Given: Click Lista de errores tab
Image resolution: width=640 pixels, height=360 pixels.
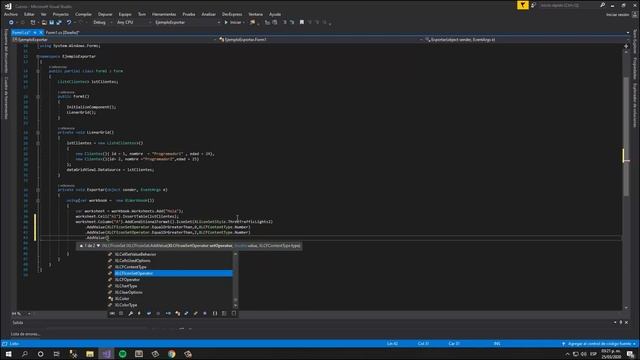Looking at the screenshot, I should tap(25, 334).
